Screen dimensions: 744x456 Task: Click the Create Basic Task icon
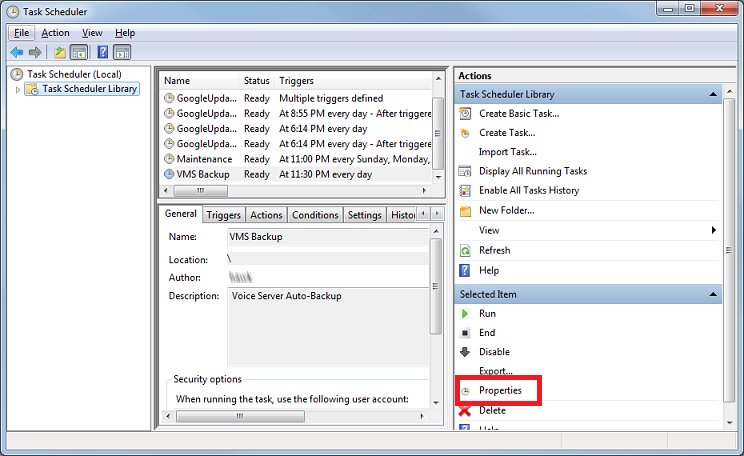(465, 113)
